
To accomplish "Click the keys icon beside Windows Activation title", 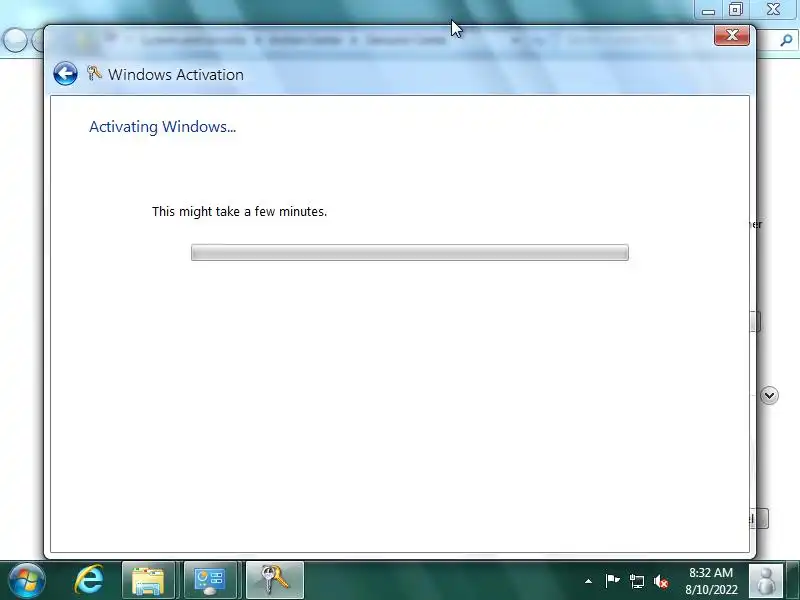I will (94, 73).
